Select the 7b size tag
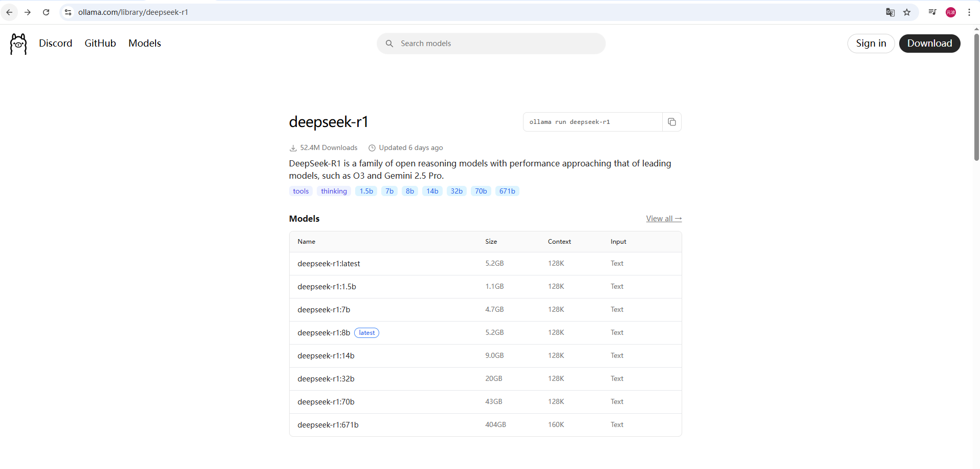Image resolution: width=980 pixels, height=469 pixels. tap(389, 191)
